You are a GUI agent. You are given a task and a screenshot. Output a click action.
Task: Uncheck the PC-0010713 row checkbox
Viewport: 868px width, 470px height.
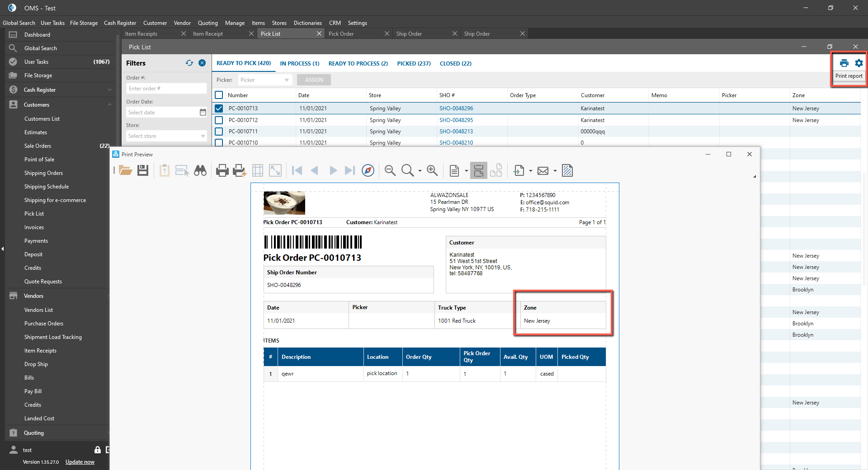click(x=219, y=108)
